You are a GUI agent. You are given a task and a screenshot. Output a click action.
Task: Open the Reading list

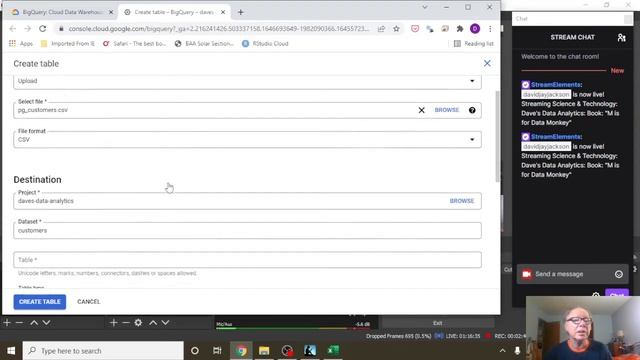(473, 44)
